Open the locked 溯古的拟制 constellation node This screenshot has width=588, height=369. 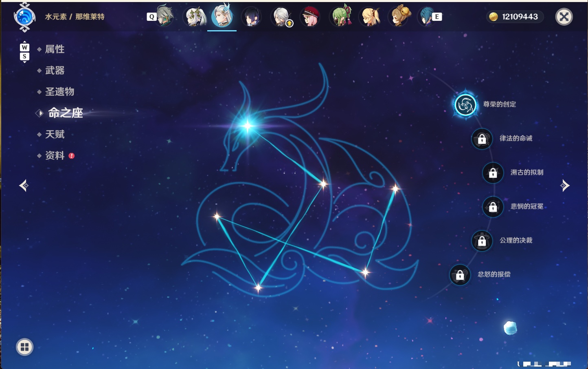(x=493, y=173)
